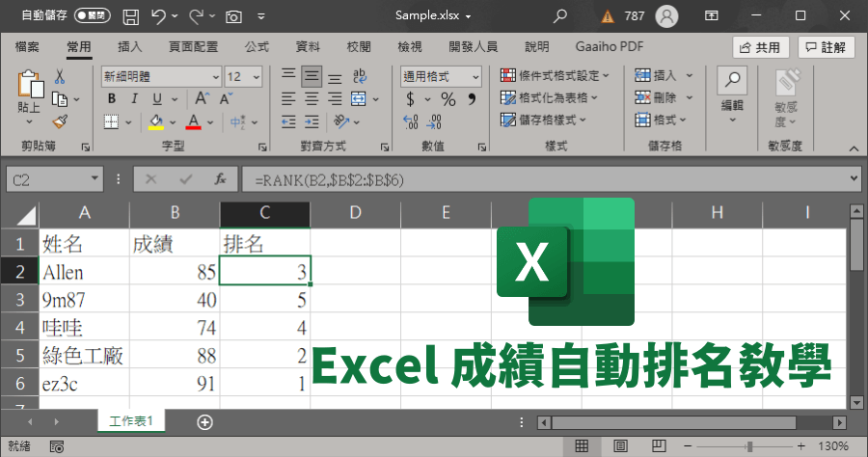Click the decrease decimal icon
This screenshot has width=868, height=457.
click(435, 121)
